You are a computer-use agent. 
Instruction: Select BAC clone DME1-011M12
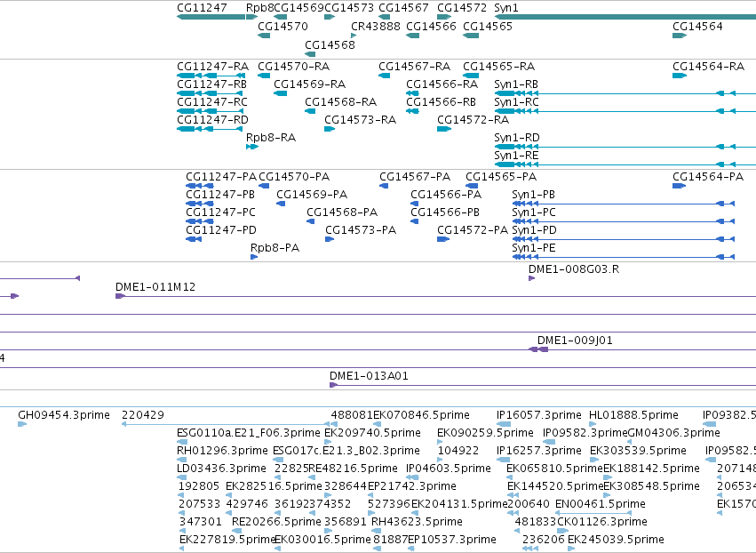(155, 287)
